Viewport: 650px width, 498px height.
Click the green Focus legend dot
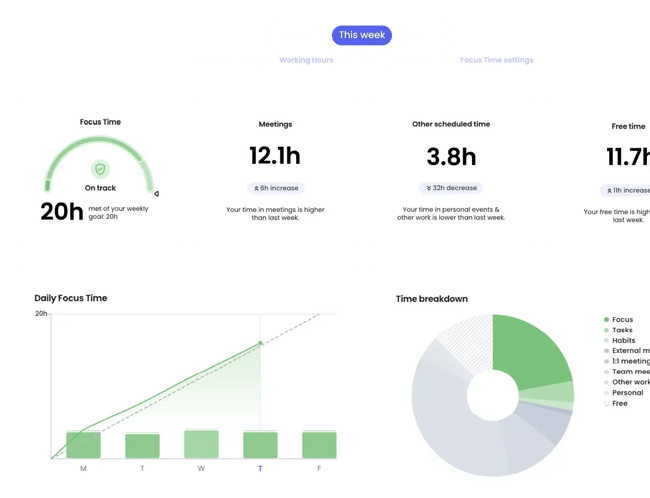606,320
